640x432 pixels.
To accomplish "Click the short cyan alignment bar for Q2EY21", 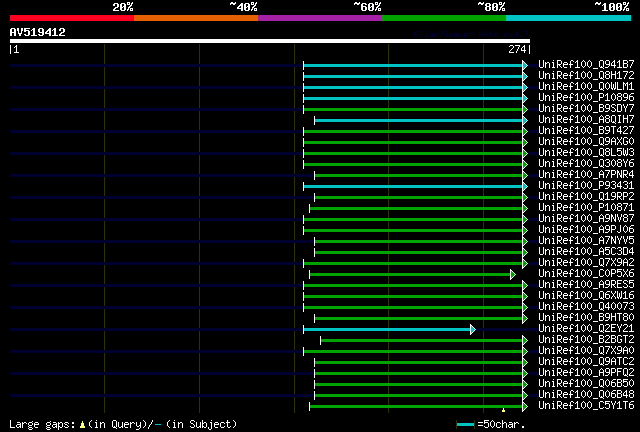I will (387, 330).
